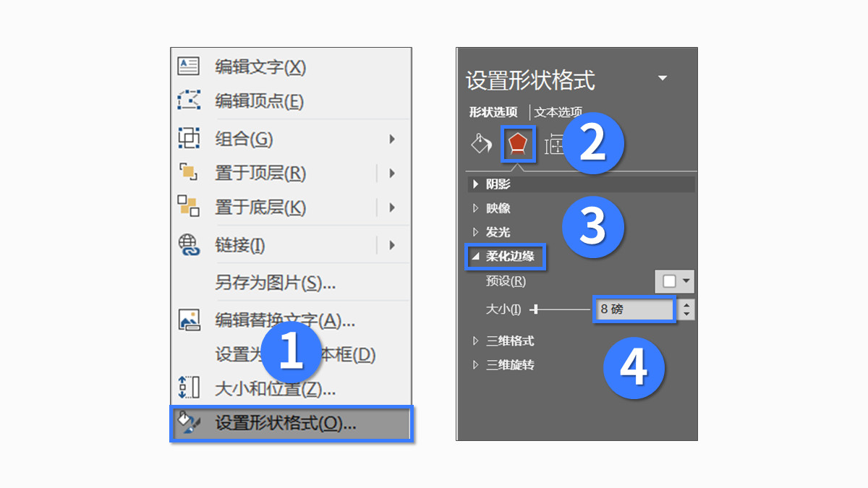The width and height of the screenshot is (868, 488).
Task: Select the Effects pentagon icon
Action: 517,144
